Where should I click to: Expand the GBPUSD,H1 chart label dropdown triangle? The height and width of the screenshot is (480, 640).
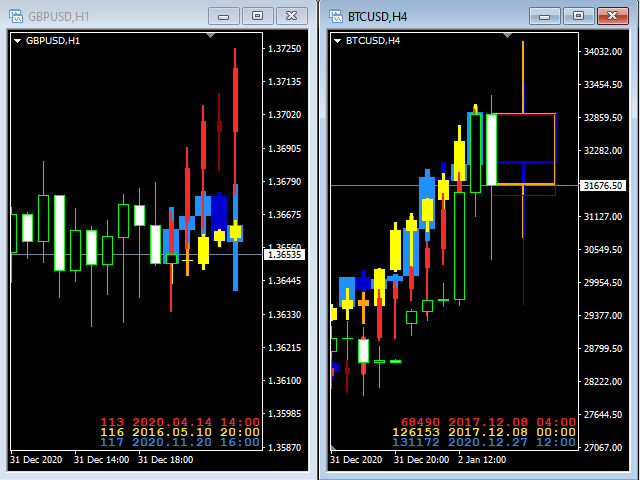pos(17,41)
